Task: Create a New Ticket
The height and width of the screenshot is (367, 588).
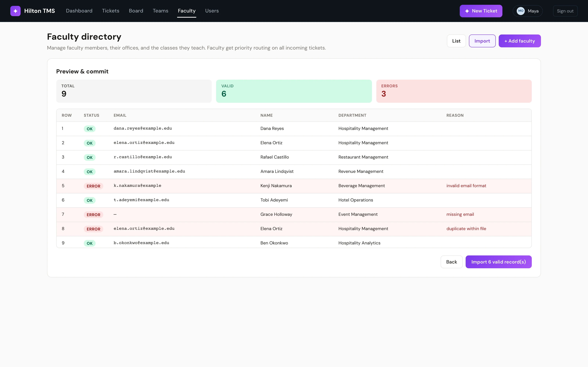Action: click(x=481, y=11)
